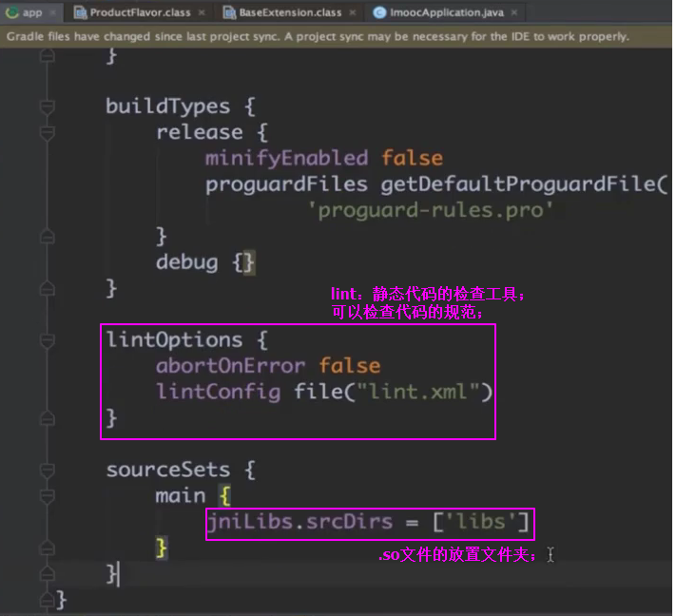Click the 'proguard-rules.pro' string
The width and height of the screenshot is (676, 616).
click(430, 209)
